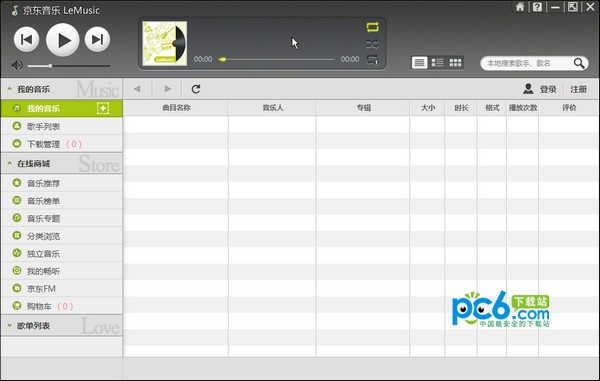This screenshot has width=600, height=381.
Task: Click the 歌手列表 person icon
Action: point(17,125)
